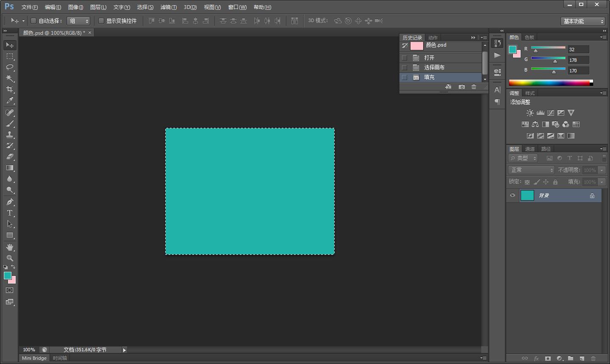Enable the 自动选择 checkbox
Image resolution: width=610 pixels, height=364 pixels.
click(x=33, y=21)
